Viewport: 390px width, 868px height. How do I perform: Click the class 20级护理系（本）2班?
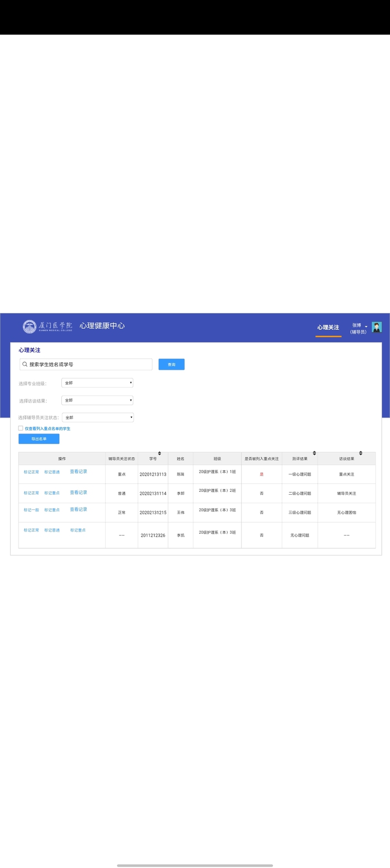217,490
